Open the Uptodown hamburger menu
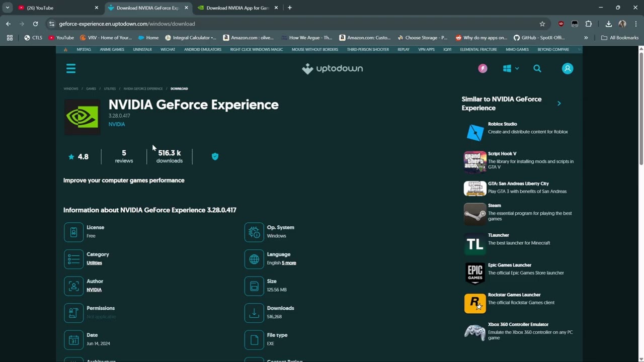Image resolution: width=644 pixels, height=362 pixels. tap(71, 68)
